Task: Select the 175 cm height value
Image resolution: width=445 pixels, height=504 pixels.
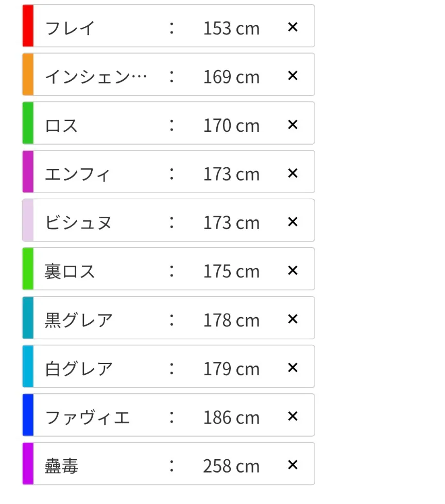Action: coord(231,271)
